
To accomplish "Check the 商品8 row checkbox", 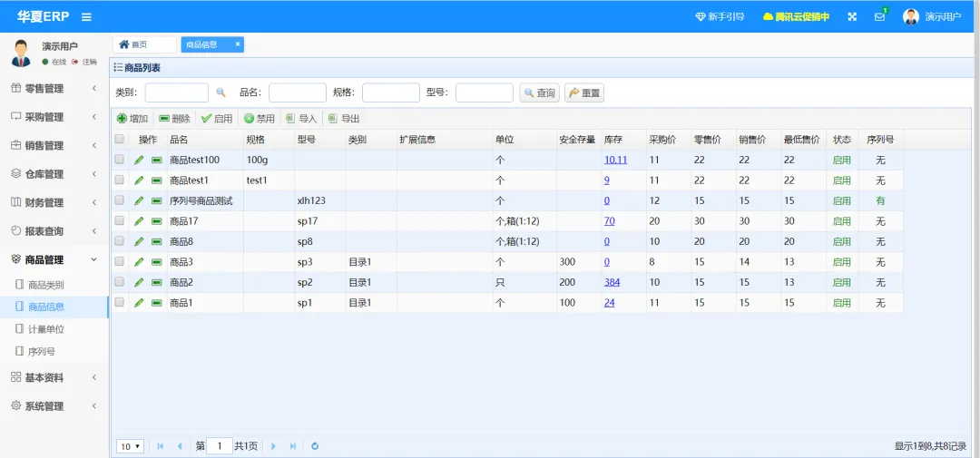I will click(x=120, y=241).
